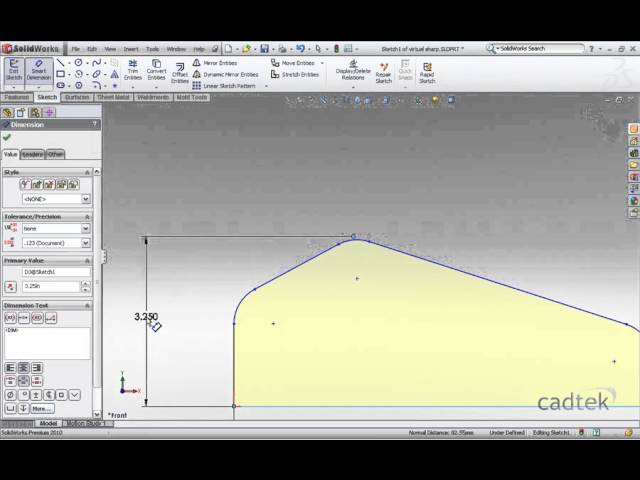The height and width of the screenshot is (480, 640).
Task: Click the Repair Sketch tool
Action: point(384,73)
